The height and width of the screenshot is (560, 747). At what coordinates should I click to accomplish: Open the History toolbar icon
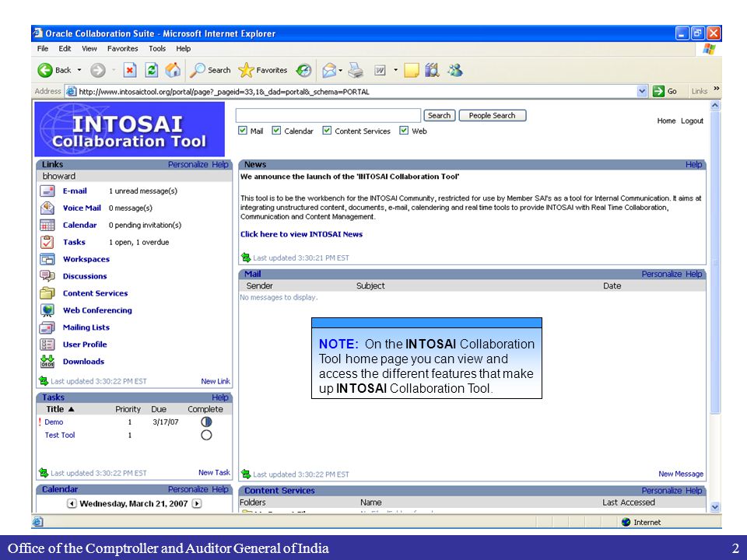point(303,71)
